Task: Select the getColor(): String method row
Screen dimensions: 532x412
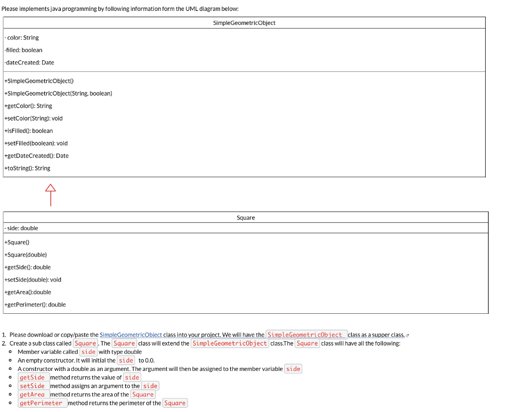Action: pyautogui.click(x=28, y=105)
